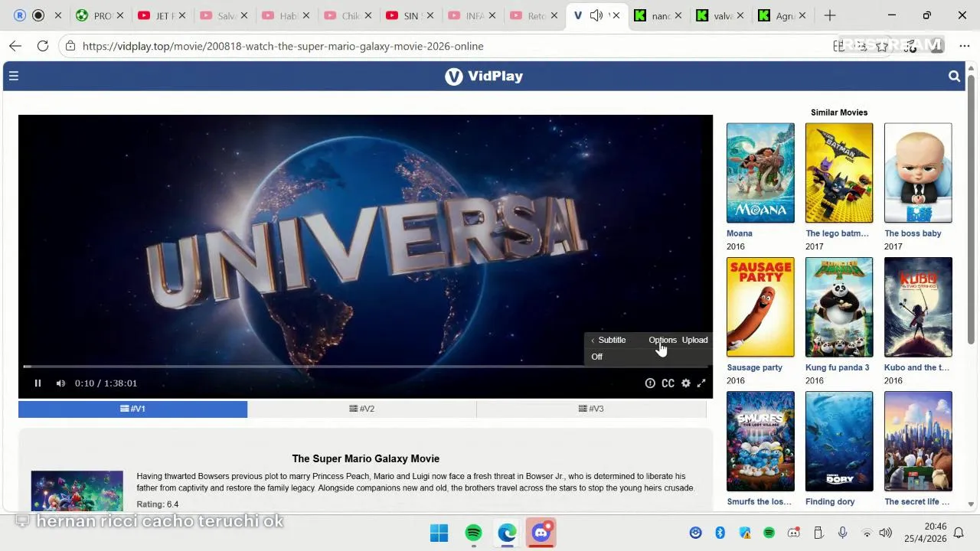Click the Bluetooth tray icon
The width and height of the screenshot is (980, 551).
click(x=720, y=533)
